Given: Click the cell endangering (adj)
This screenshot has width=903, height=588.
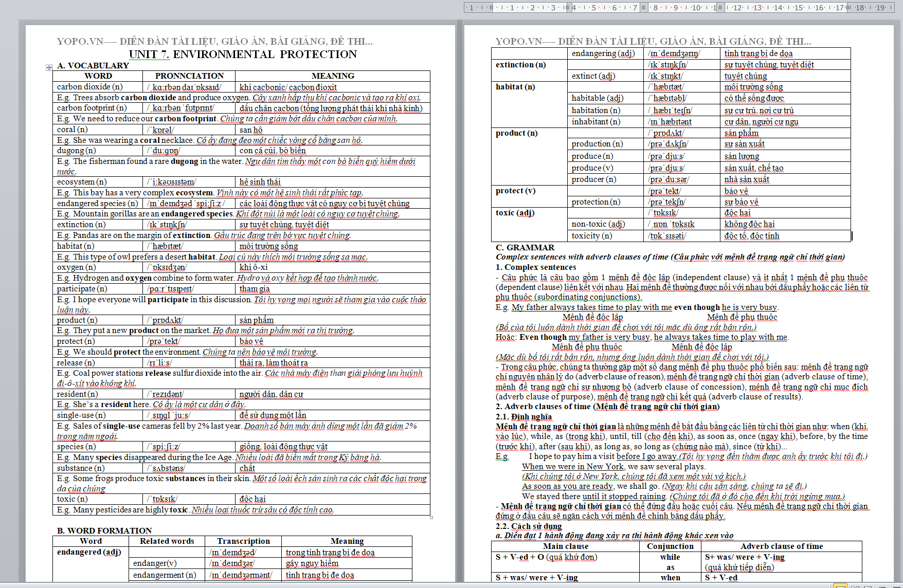Looking at the screenshot, I should point(605,53).
